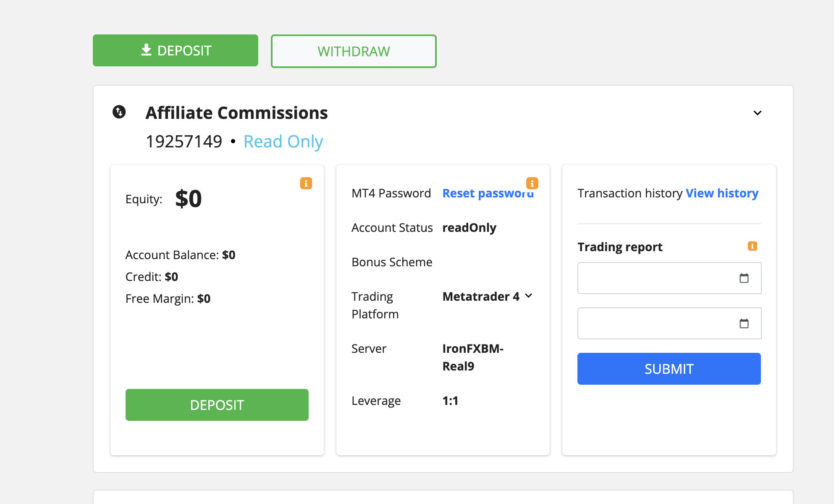Viewport: 834px width, 504px height.
Task: Collapse the Affiliate Commissions panel chevron
Action: pyautogui.click(x=758, y=113)
